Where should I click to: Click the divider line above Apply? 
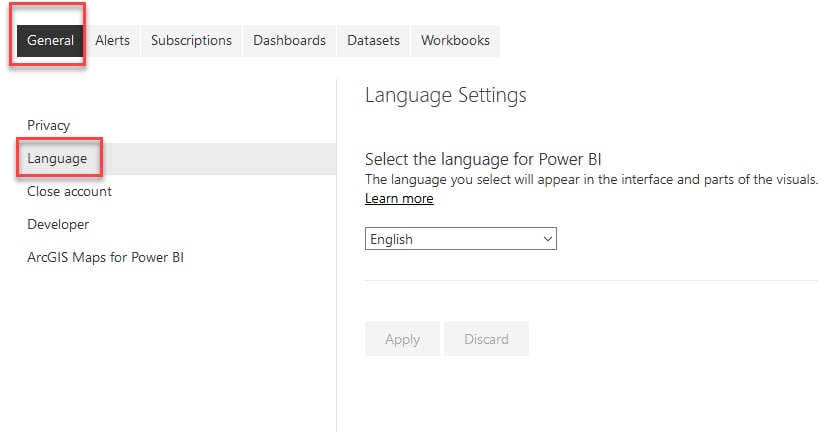(x=591, y=280)
